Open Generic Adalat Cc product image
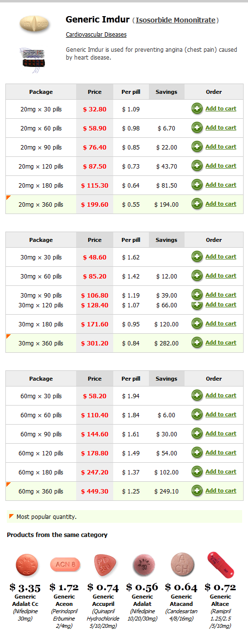 pyautogui.click(x=26, y=565)
